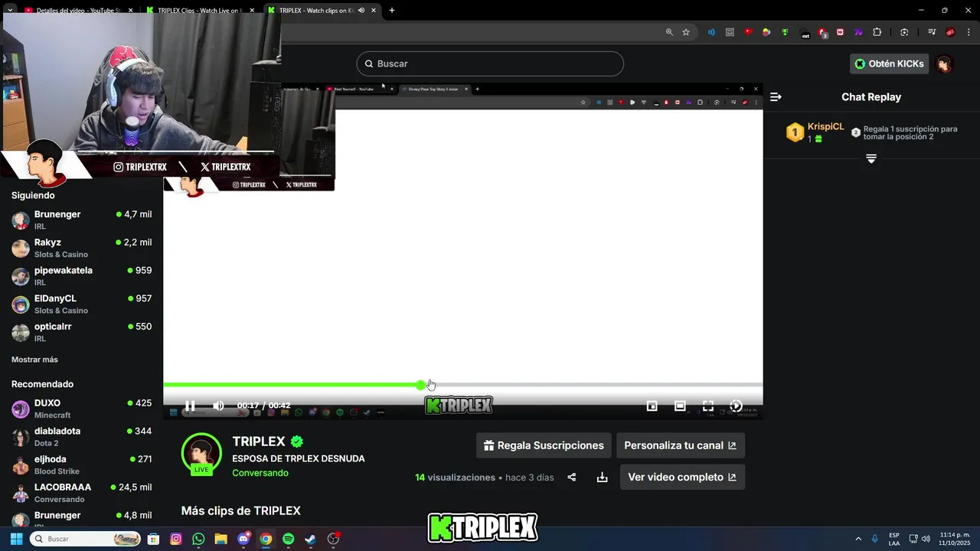The image size is (980, 551).
Task: Click the Obtén KICKs button
Action: (889, 64)
